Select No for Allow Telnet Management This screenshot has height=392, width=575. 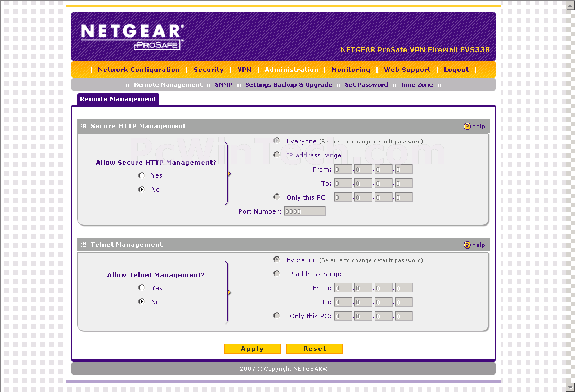pyautogui.click(x=142, y=301)
